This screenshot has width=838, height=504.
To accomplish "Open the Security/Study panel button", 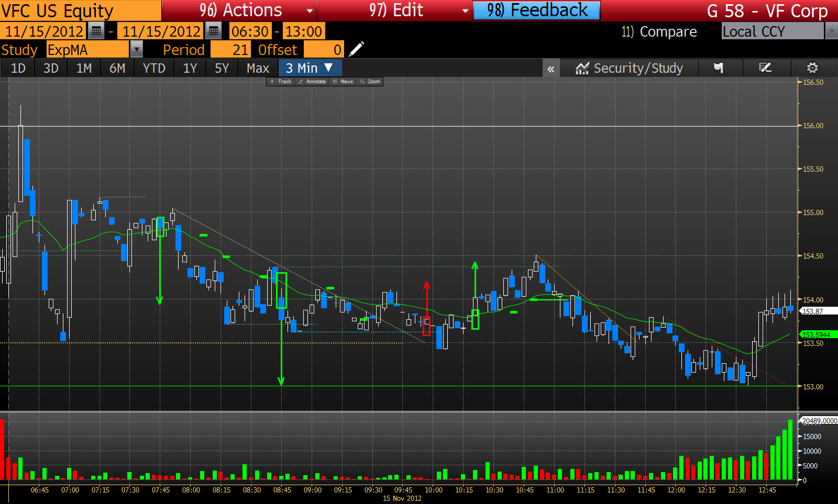I will pyautogui.click(x=629, y=68).
